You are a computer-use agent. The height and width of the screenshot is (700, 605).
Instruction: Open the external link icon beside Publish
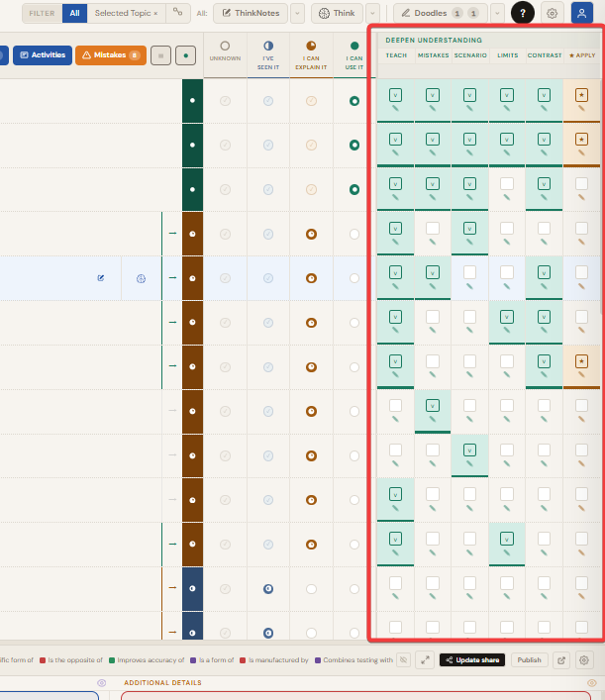coord(562,660)
